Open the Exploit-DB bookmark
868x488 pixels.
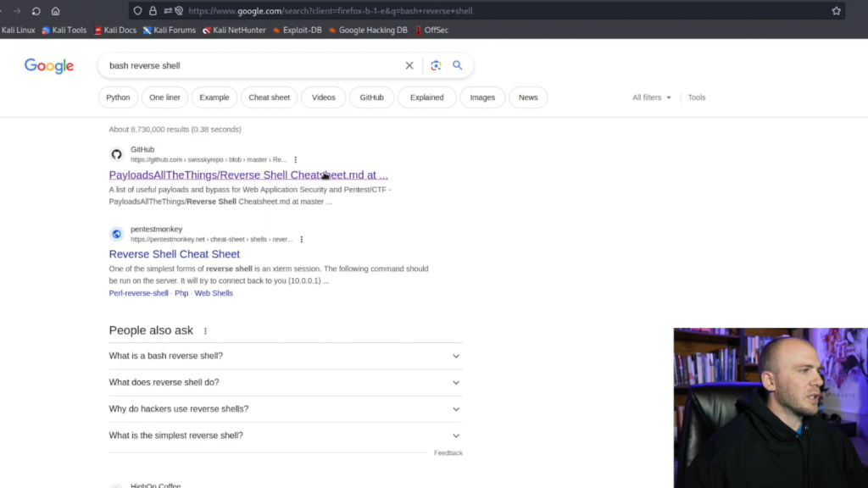298,30
